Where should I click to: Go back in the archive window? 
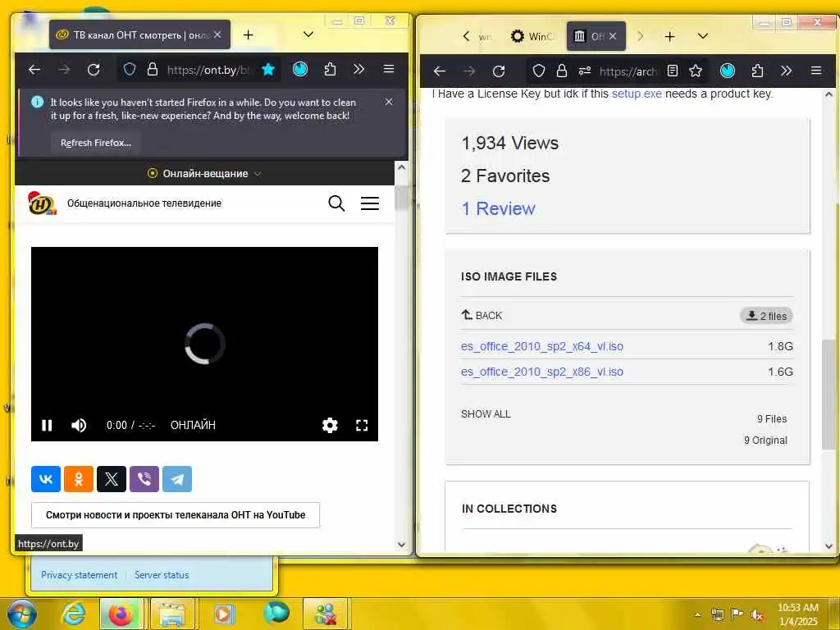(440, 71)
